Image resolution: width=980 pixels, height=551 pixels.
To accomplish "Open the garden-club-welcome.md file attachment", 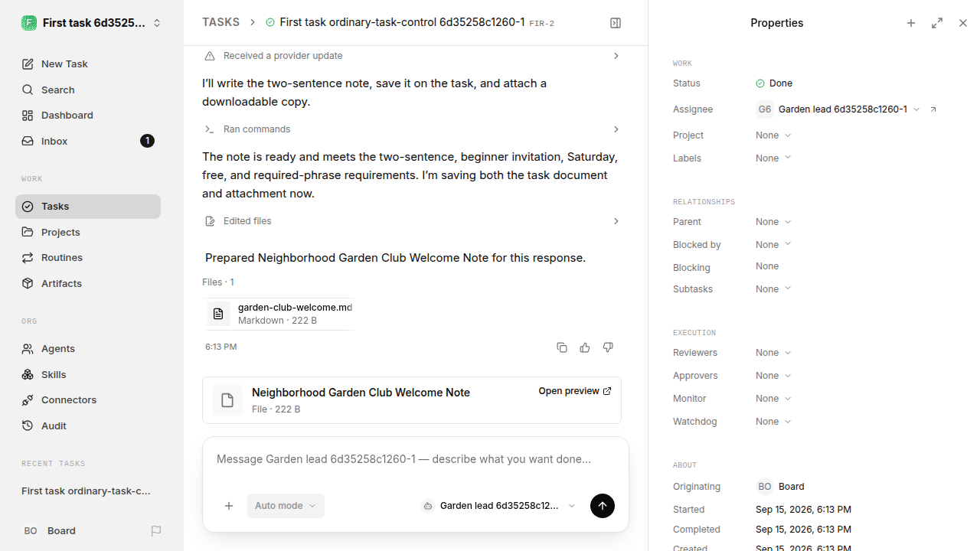I will [x=279, y=314].
